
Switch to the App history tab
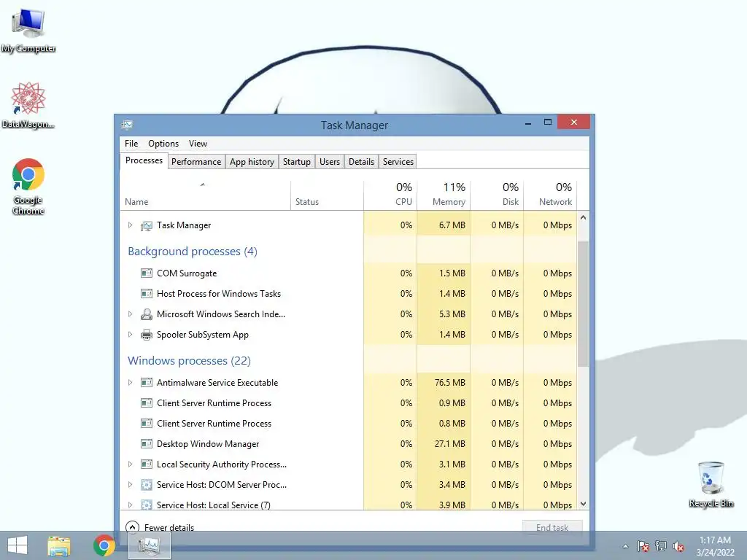252,162
